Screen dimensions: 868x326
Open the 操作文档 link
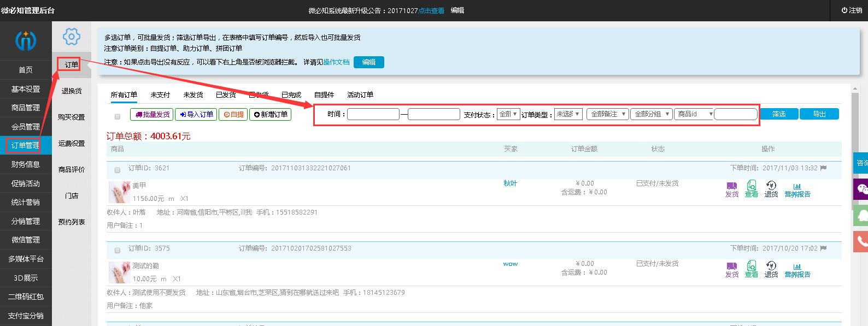pos(336,62)
